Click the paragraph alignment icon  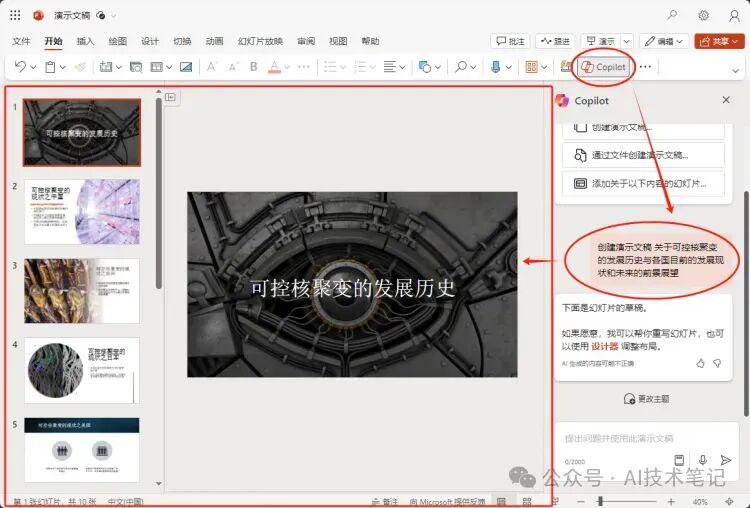pos(390,67)
